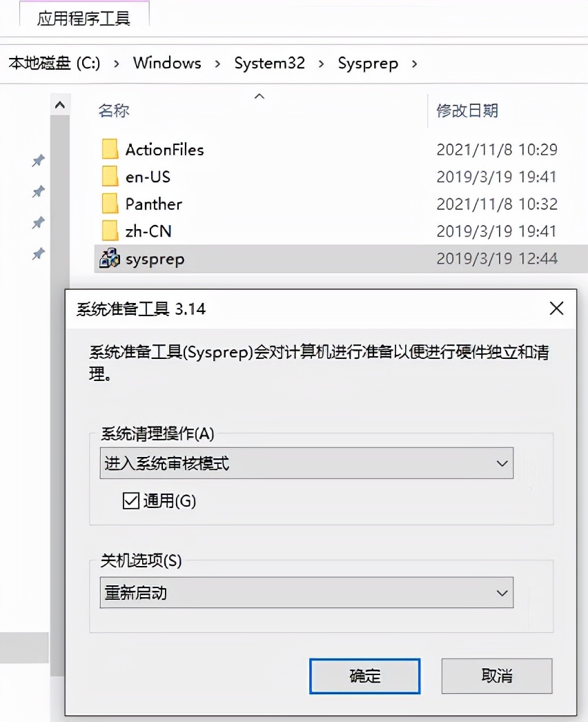Toggle the generalize option checkbox
Screen dimensions: 588x722
130,501
